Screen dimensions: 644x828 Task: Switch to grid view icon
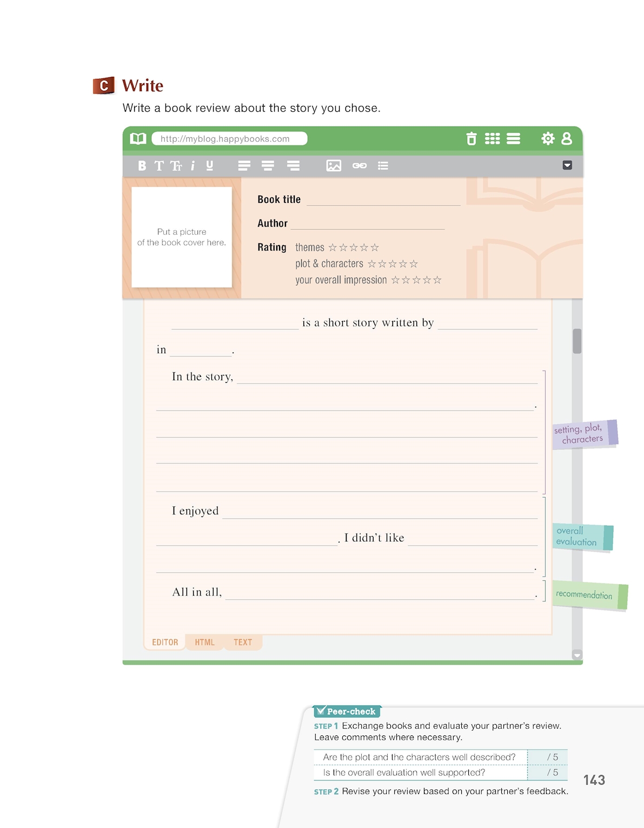pyautogui.click(x=492, y=139)
